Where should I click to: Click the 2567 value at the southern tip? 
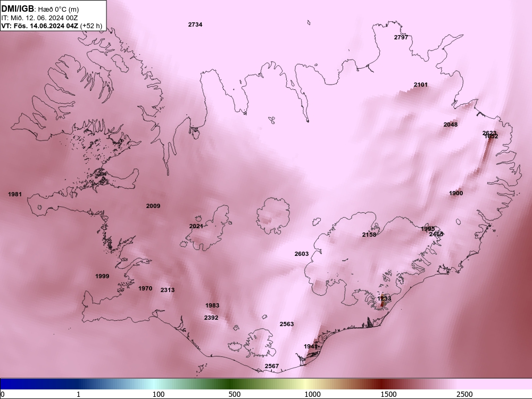point(272,366)
